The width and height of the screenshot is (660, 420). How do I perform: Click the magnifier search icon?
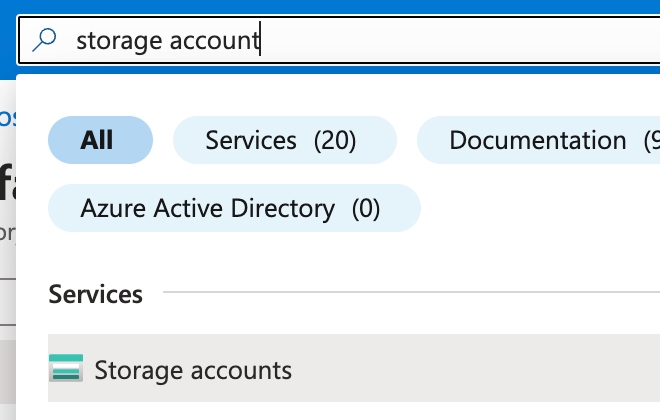(x=44, y=40)
